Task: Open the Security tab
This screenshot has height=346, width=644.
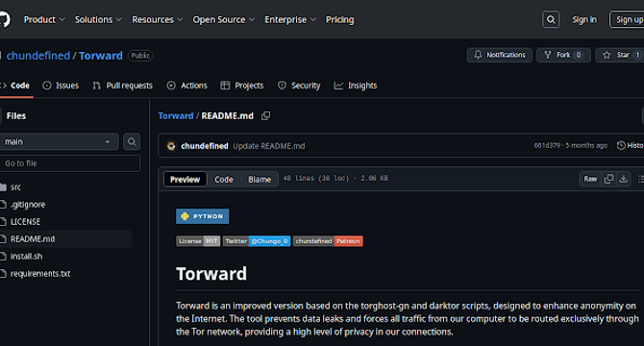Action: 299,86
